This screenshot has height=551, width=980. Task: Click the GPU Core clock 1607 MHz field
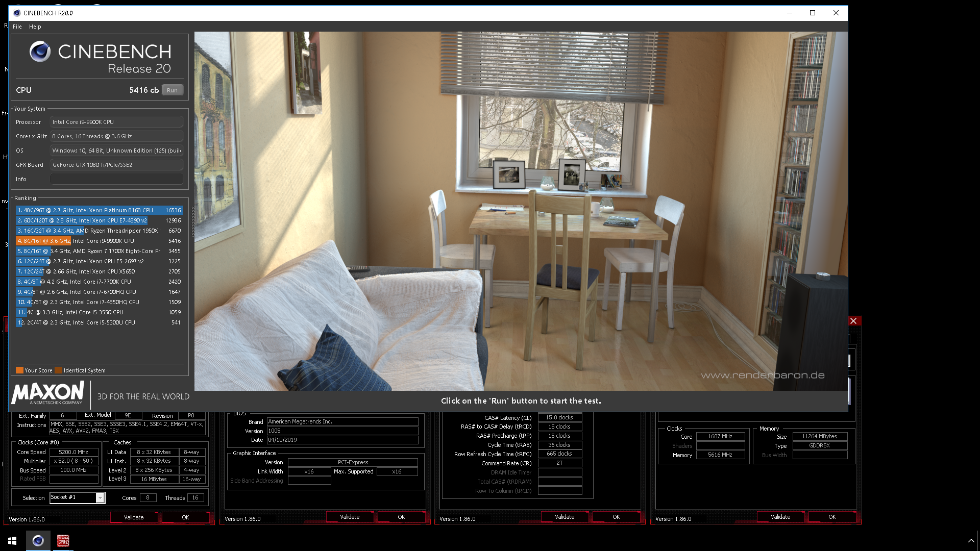(x=720, y=436)
